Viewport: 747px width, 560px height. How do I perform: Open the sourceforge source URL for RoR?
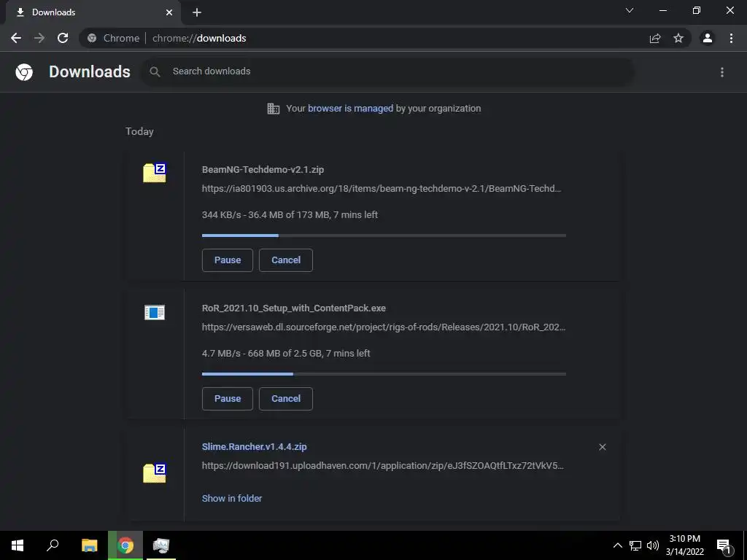[x=384, y=327]
